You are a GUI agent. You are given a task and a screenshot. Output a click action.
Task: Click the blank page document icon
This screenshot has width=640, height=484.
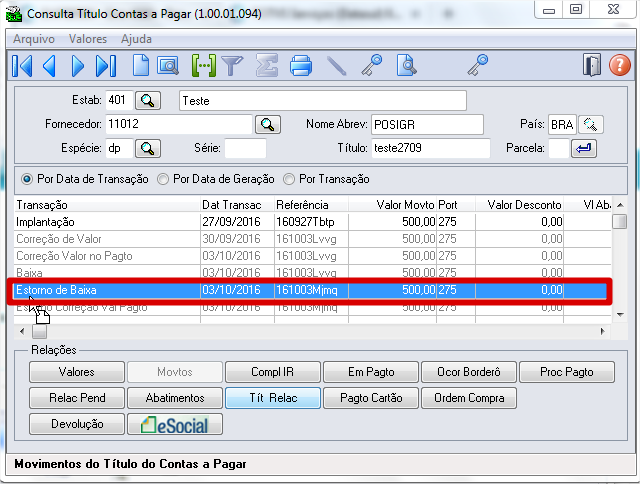coord(141,65)
